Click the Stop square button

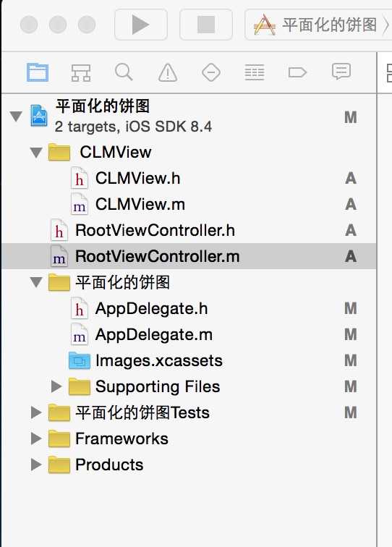coord(206,25)
